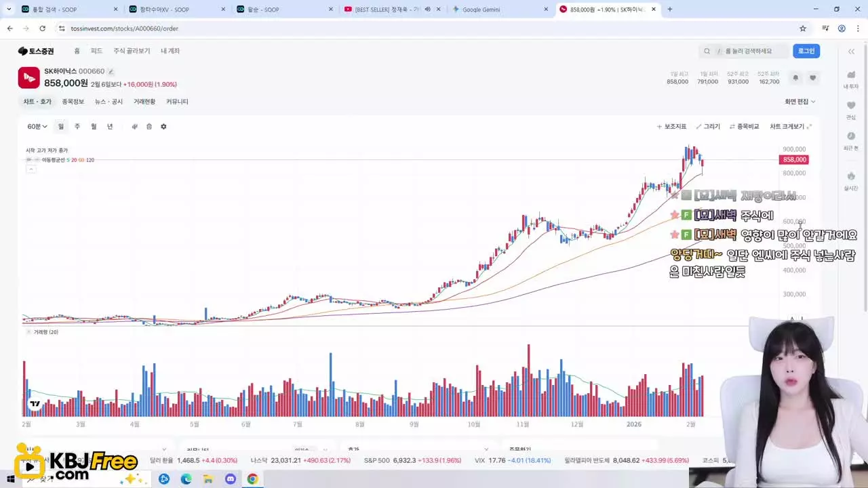This screenshot has height=488, width=868.
Task: Open 주식 골라보기 in top navigation
Action: [x=132, y=51]
